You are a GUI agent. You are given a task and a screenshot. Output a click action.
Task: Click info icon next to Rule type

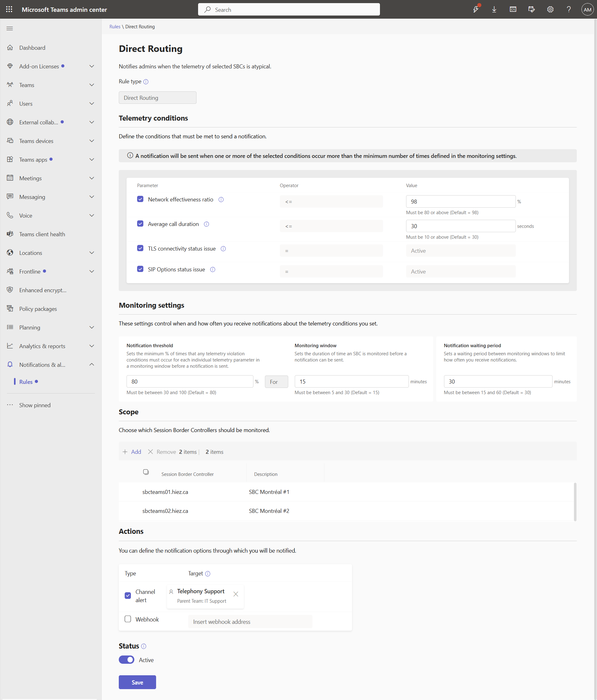pos(146,82)
